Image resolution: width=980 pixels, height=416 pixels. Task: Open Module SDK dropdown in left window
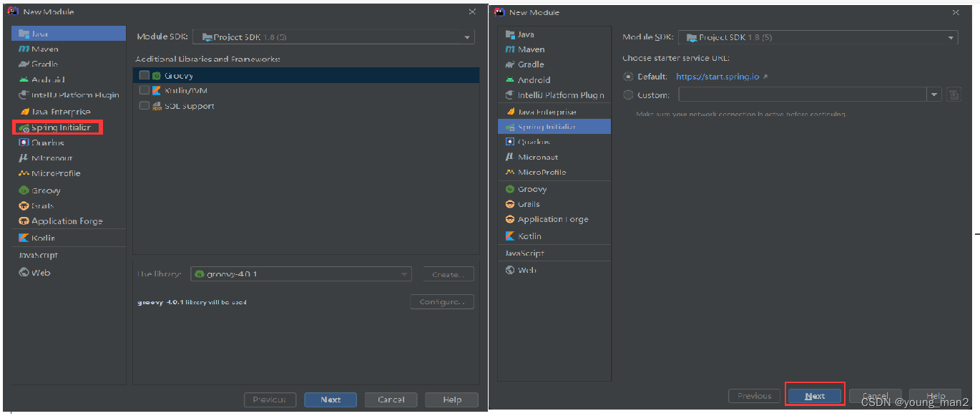(x=333, y=37)
